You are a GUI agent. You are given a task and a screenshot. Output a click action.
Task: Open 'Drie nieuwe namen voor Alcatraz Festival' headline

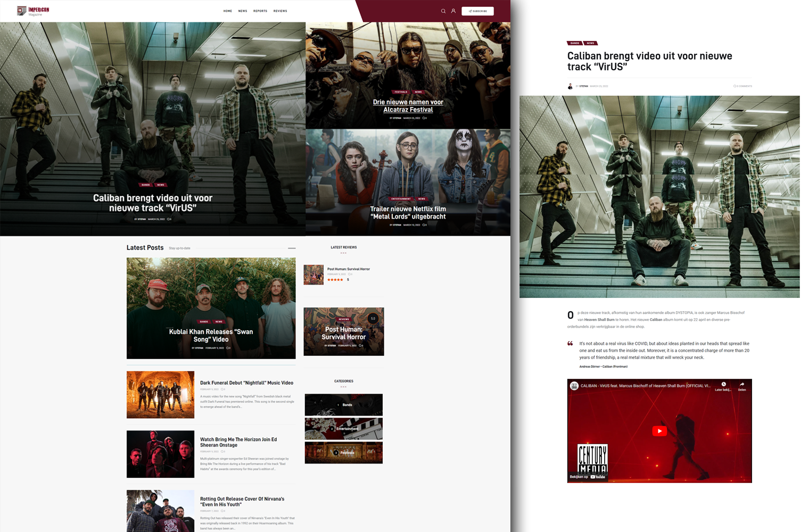[x=408, y=106]
